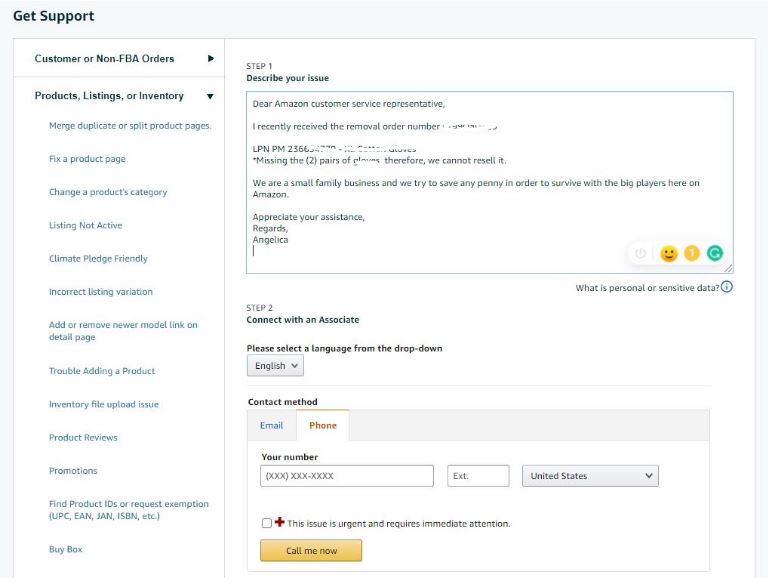
Task: Click the info icon beside sensitive data question
Action: pos(727,288)
